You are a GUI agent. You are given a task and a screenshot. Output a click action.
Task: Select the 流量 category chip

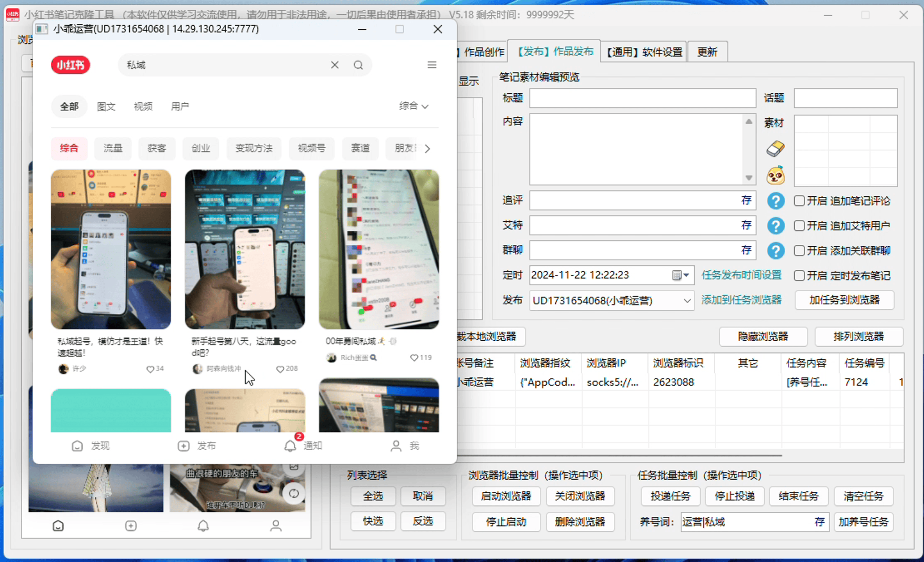[113, 148]
